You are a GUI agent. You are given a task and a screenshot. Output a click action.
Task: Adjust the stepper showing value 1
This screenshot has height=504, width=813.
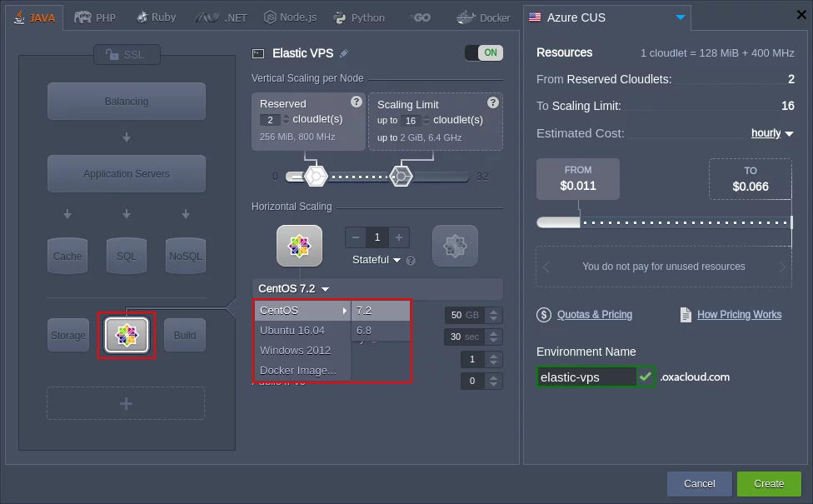coord(494,359)
